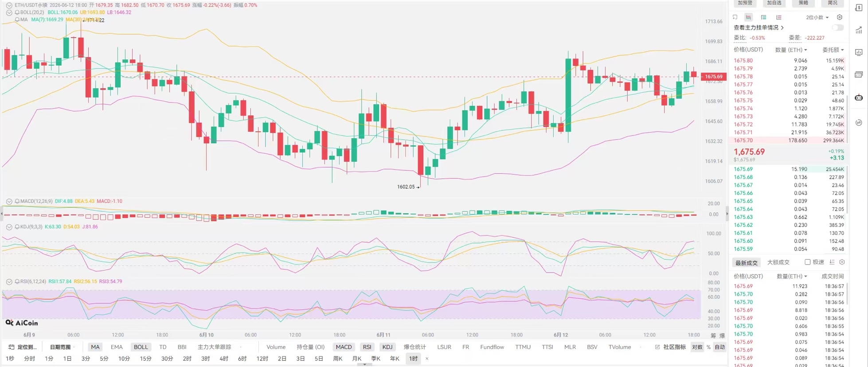The height and width of the screenshot is (367, 868).
Task: Select the buy-and-sell combined order book view
Action: pyautogui.click(x=748, y=17)
